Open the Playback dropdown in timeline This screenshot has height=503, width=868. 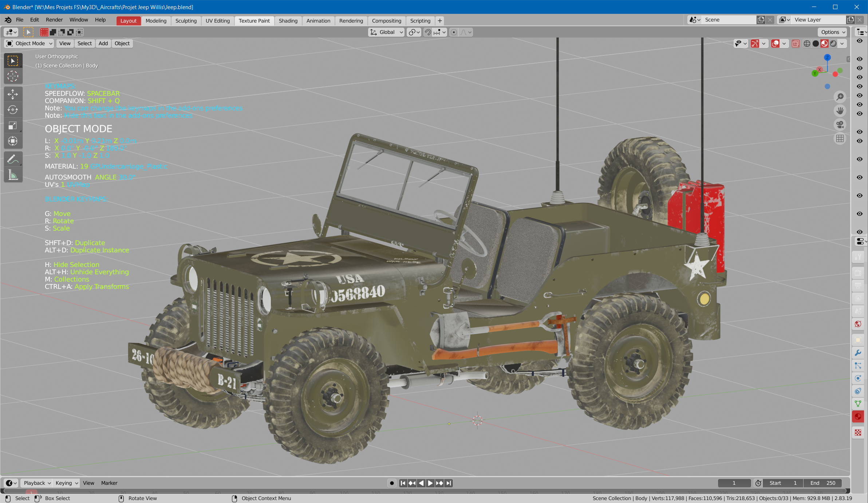click(36, 483)
